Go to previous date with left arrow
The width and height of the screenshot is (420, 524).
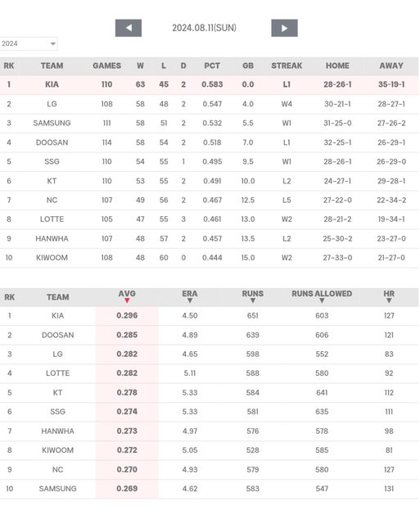tap(129, 28)
